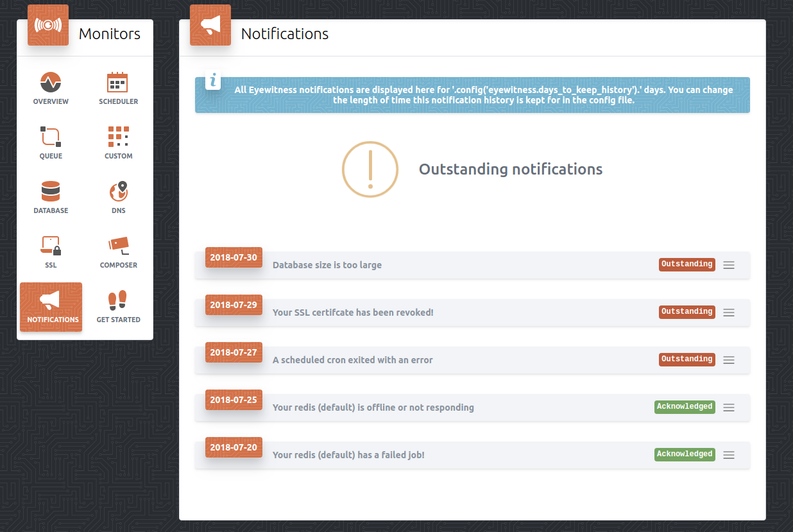
Task: Click the 2018-07-30 date tag
Action: click(x=234, y=257)
